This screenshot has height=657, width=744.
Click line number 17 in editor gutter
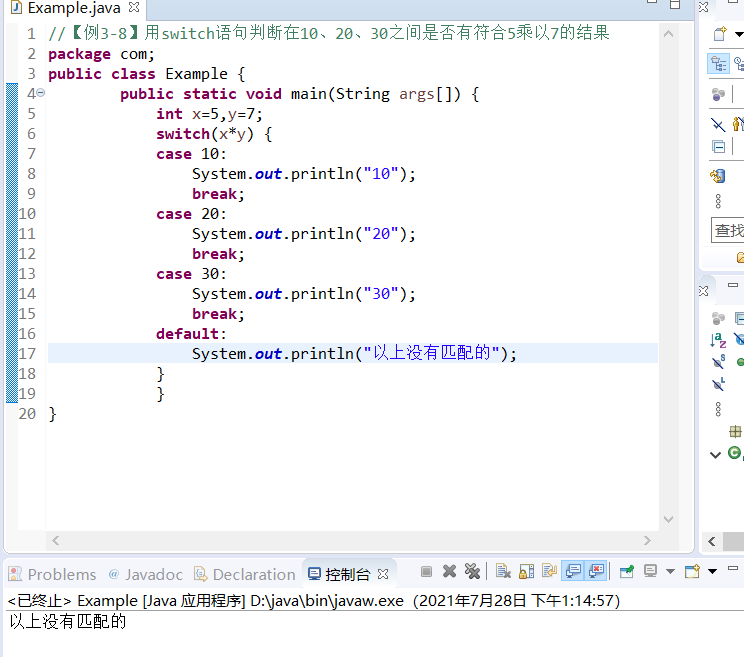[x=27, y=353]
